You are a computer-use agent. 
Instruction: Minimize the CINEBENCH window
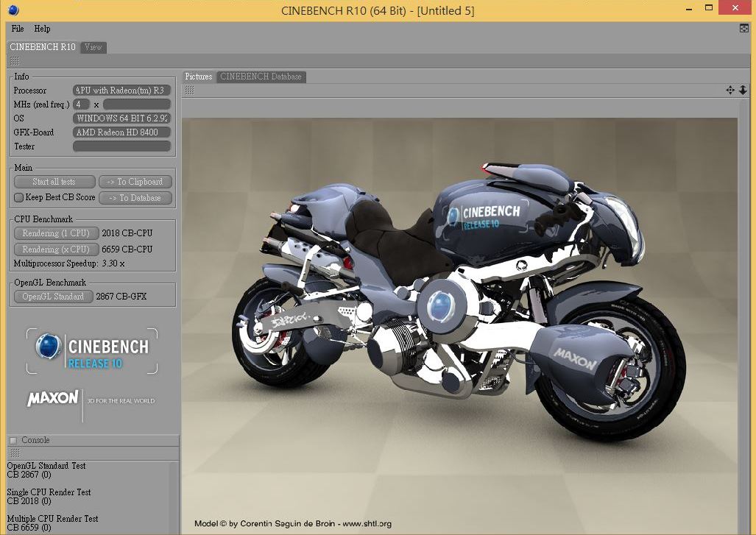pos(690,8)
